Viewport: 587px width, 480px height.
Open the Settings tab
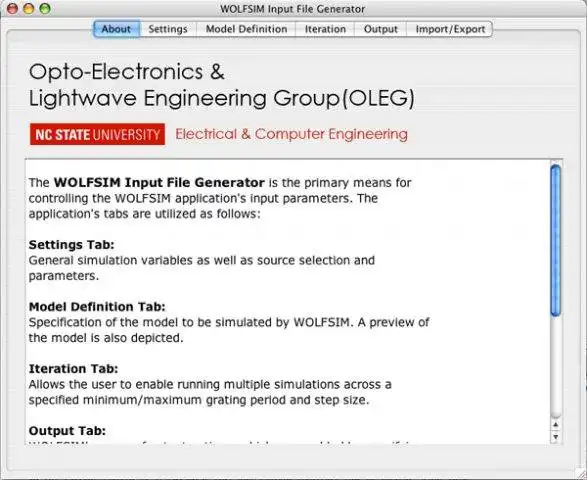(x=168, y=29)
